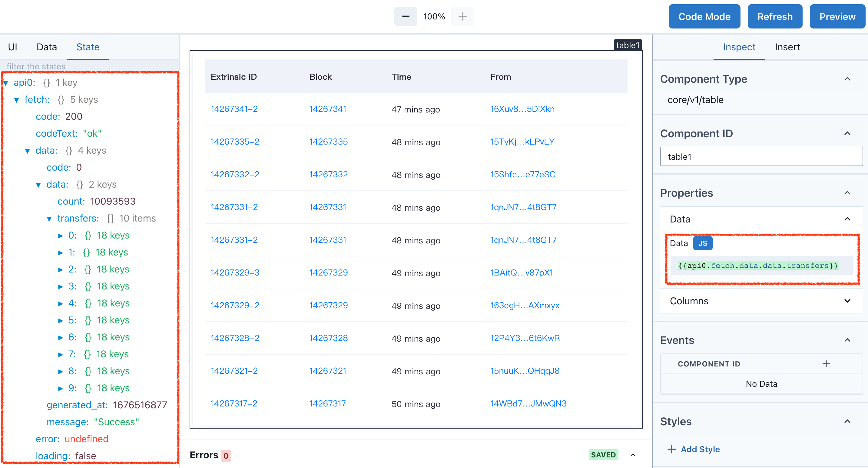Collapse the transfers array node

tap(49, 219)
